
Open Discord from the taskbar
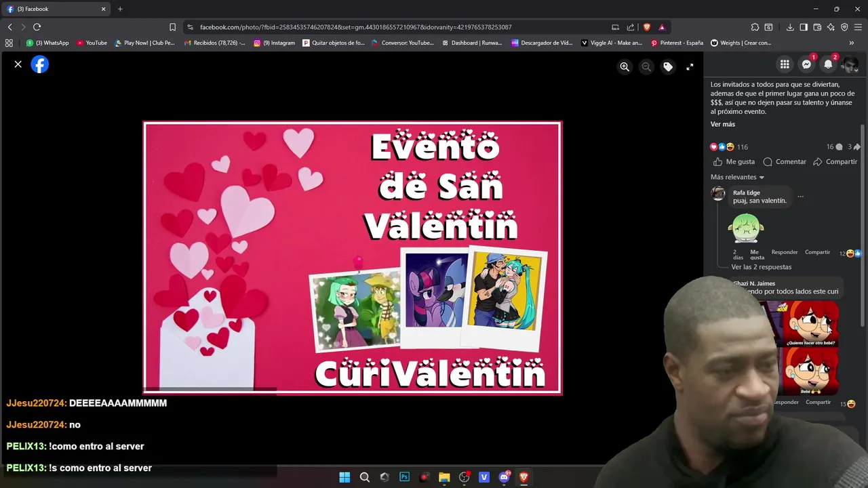[504, 477]
